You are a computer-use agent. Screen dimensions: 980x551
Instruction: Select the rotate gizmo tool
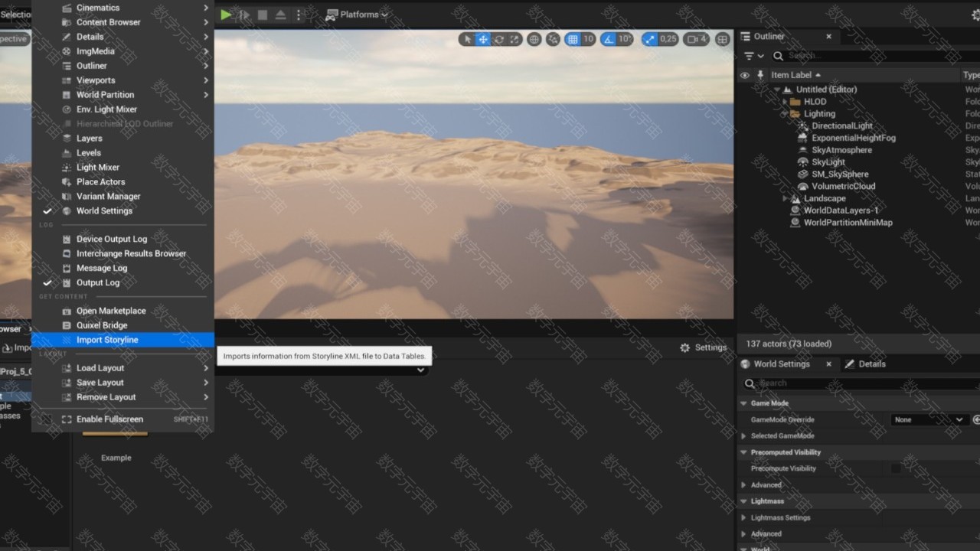tap(499, 39)
